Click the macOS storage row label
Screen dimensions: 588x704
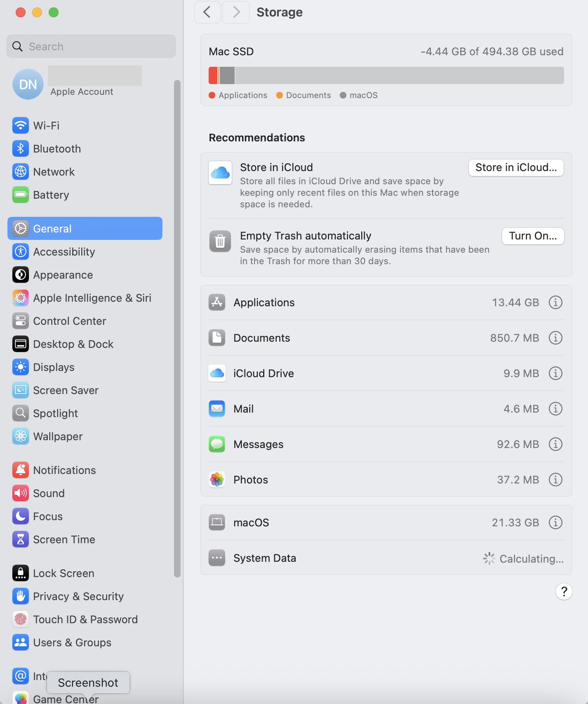(x=251, y=523)
